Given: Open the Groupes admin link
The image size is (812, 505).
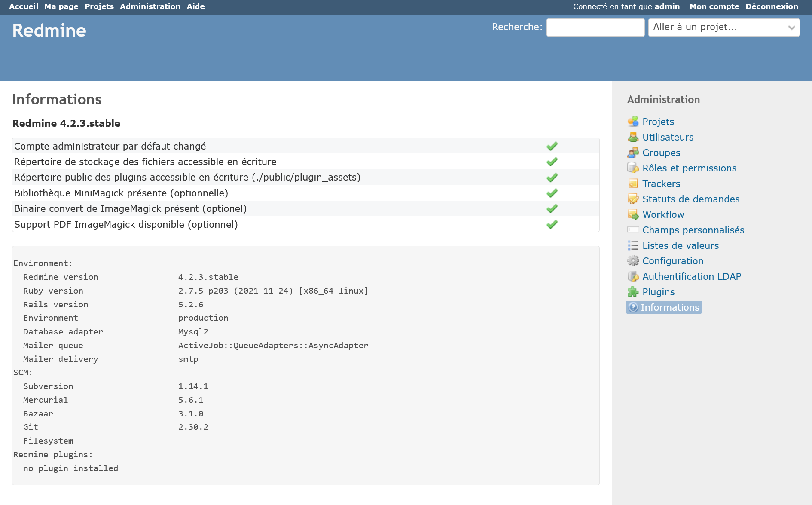Looking at the screenshot, I should (662, 153).
